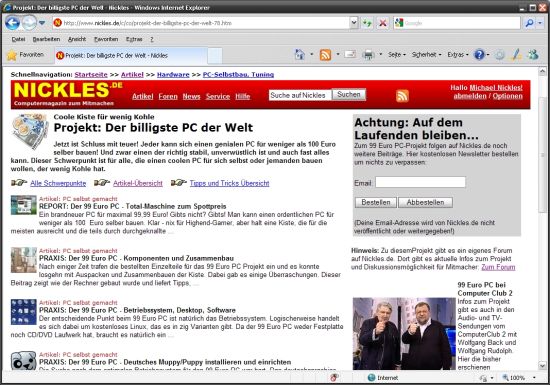
Task: Open the Datei menu
Action: click(x=18, y=39)
